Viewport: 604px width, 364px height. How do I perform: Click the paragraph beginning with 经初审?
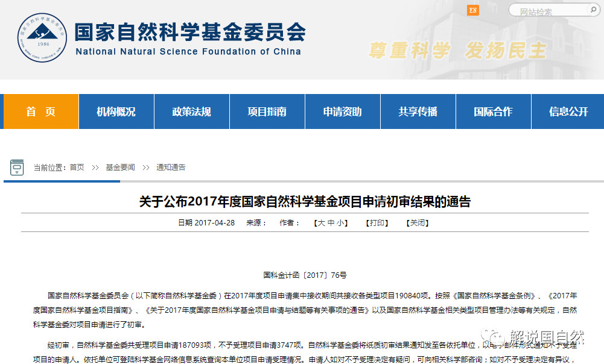click(x=305, y=352)
